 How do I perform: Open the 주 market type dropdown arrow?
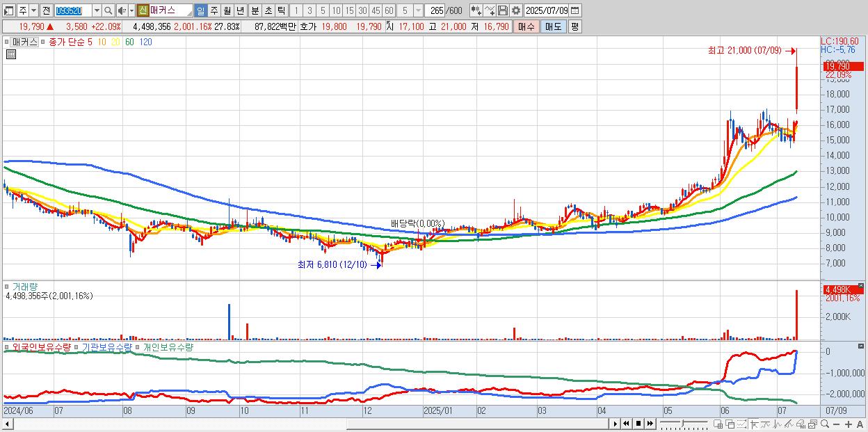pyautogui.click(x=33, y=10)
